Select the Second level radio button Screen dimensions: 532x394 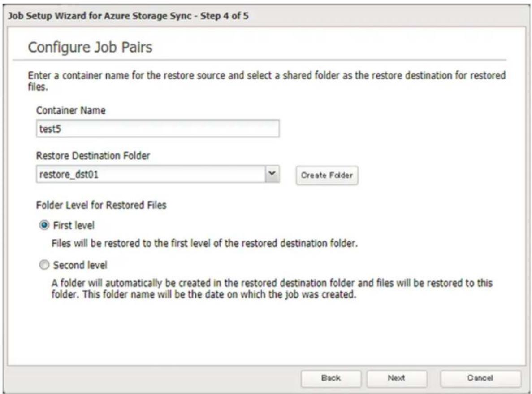44,265
